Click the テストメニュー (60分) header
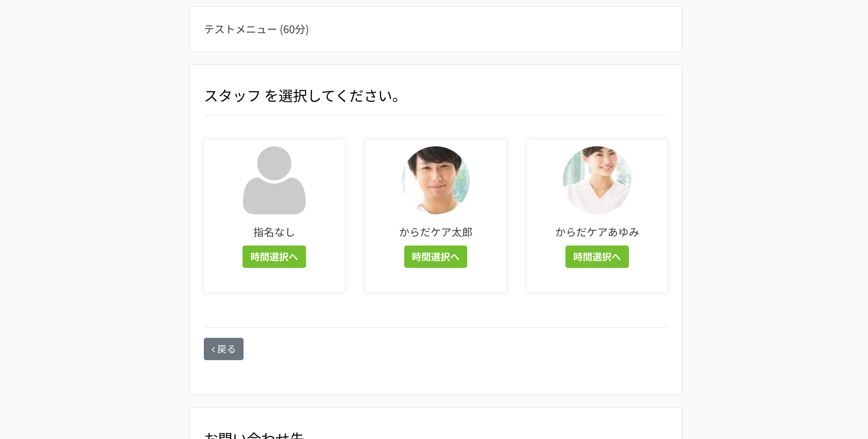 point(256,29)
